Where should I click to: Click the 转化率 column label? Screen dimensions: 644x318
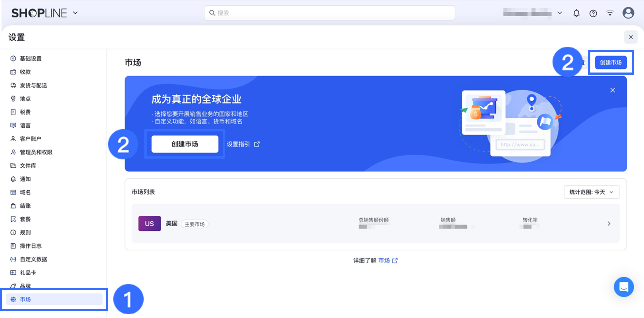point(530,220)
